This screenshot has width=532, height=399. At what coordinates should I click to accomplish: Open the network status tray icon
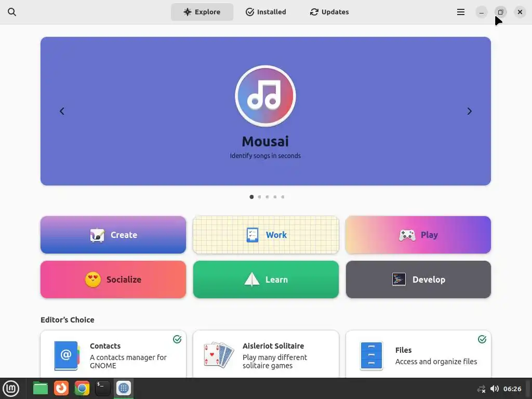point(481,389)
